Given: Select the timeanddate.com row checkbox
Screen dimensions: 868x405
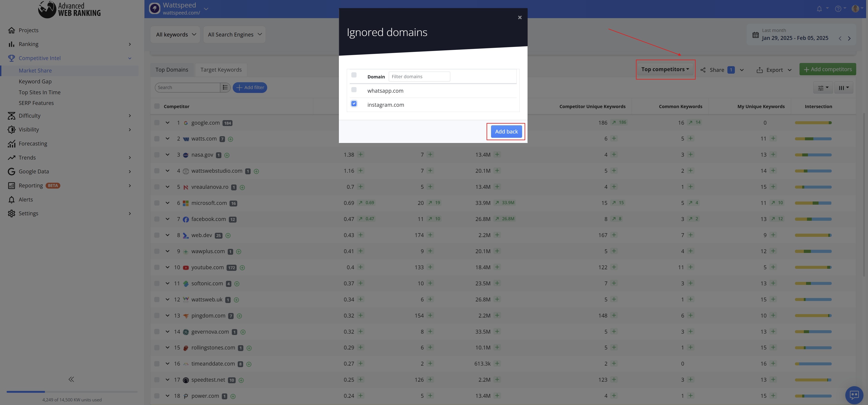Looking at the screenshot, I should click(x=157, y=364).
